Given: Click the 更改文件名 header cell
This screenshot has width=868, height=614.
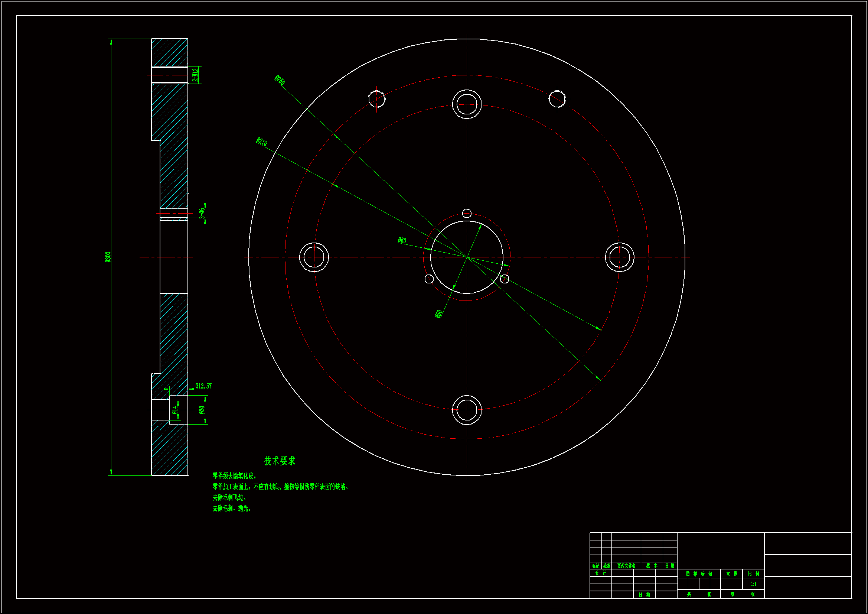Looking at the screenshot, I should coord(626,566).
